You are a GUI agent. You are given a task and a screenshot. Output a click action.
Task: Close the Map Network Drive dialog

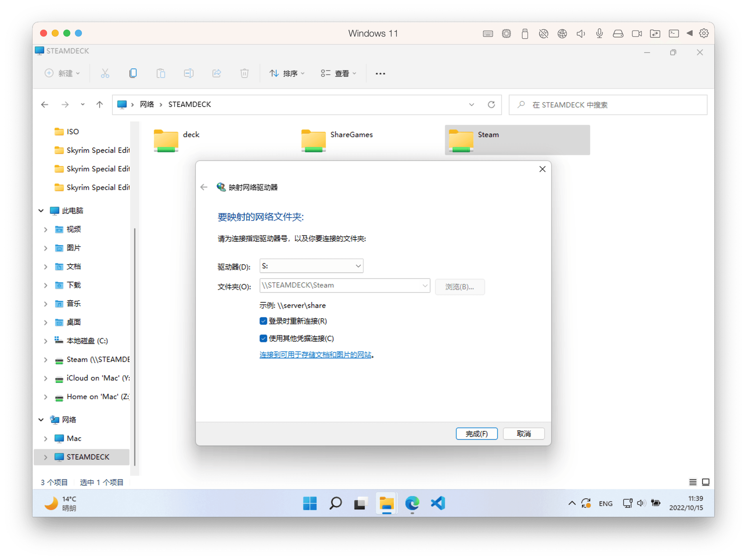542,169
